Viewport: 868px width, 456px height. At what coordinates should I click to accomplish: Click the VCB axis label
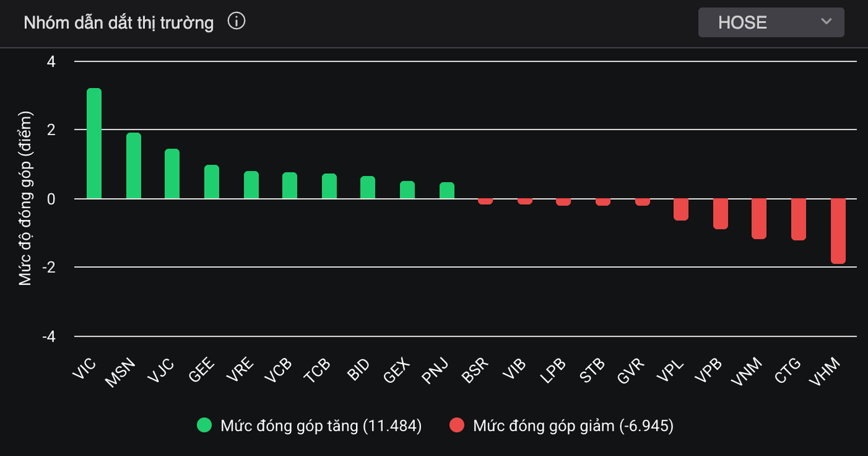279,373
